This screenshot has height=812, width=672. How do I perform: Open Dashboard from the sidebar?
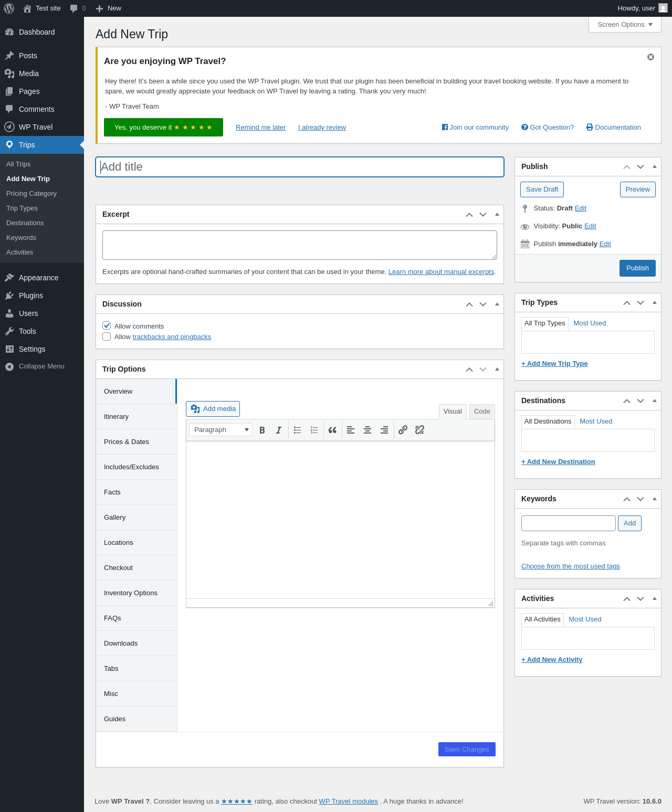[x=42, y=32]
